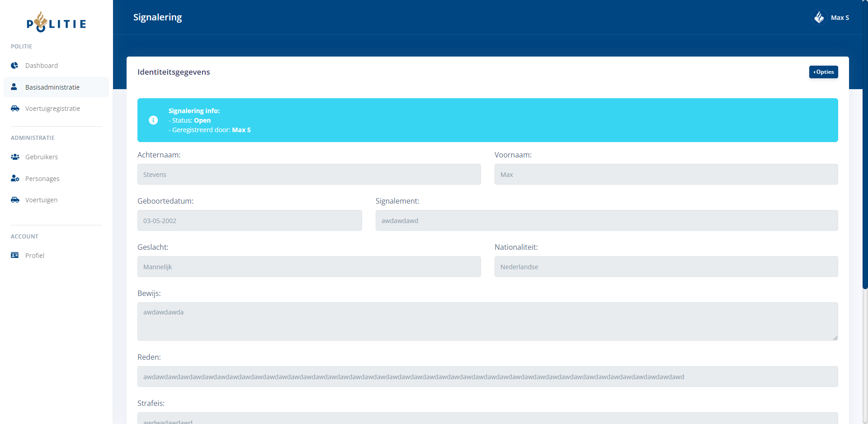The height and width of the screenshot is (424, 868).
Task: Click the Bewijs textarea resize handle
Action: coord(835,338)
